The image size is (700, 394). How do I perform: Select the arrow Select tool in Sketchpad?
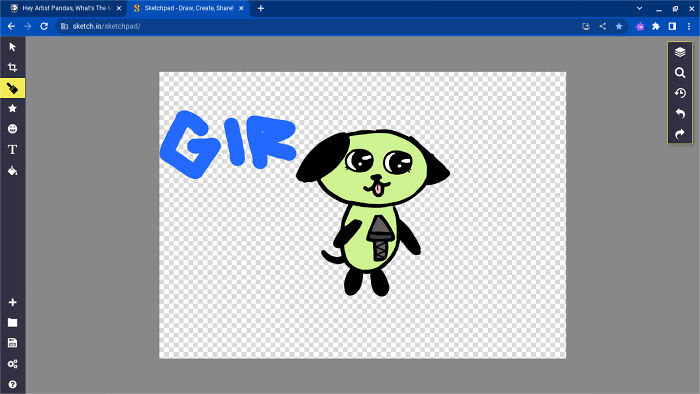click(x=12, y=47)
